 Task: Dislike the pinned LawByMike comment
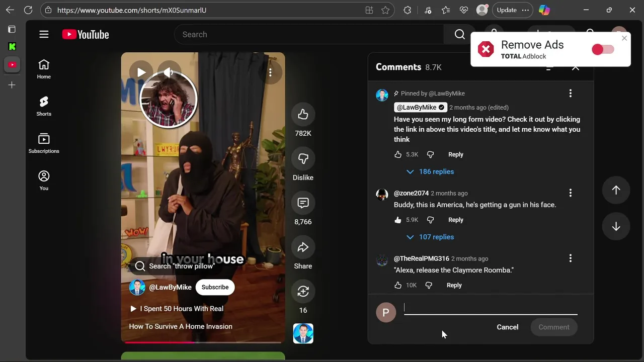[430, 154]
